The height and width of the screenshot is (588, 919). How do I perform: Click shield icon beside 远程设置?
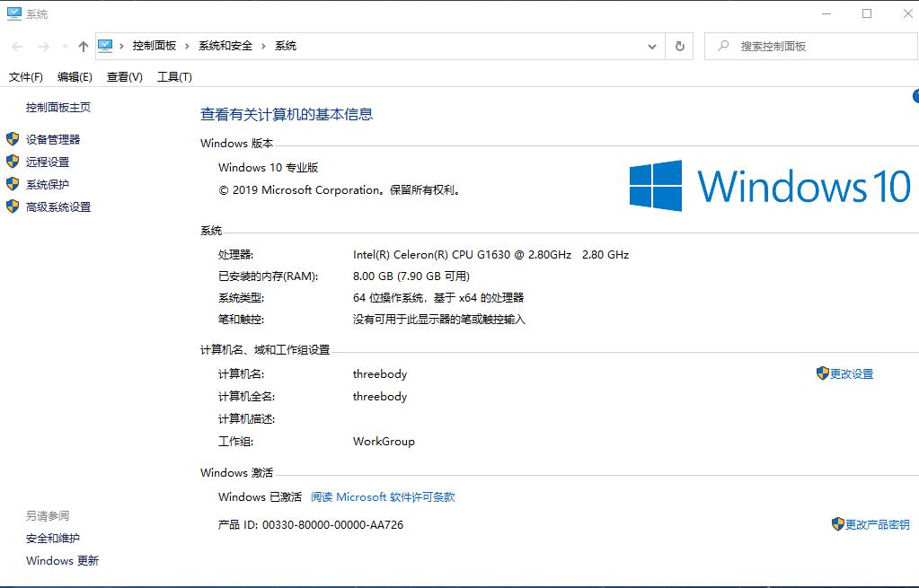13,161
